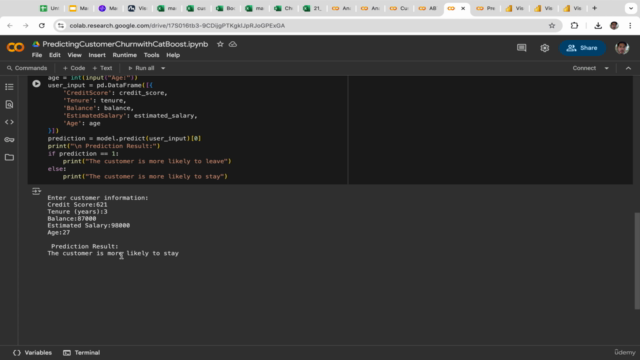Open the Runtime menu

[124, 55]
